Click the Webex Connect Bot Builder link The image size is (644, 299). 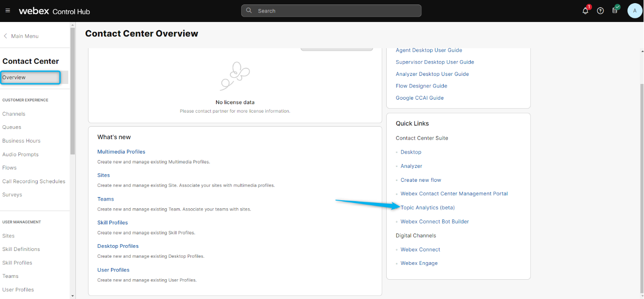coord(435,221)
